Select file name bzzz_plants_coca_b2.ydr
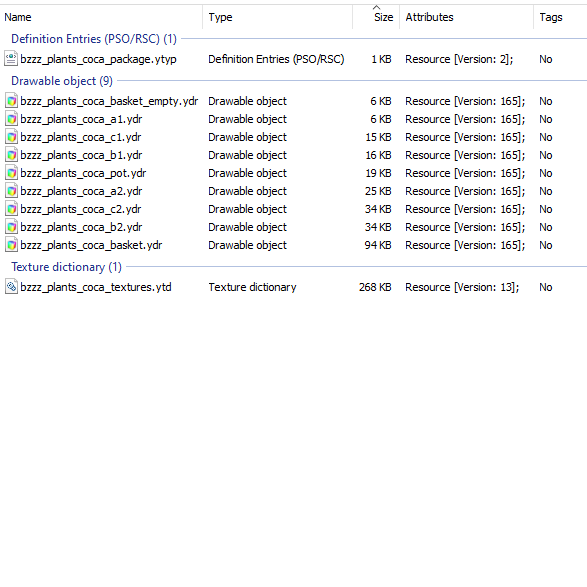The image size is (587, 587). 81,227
